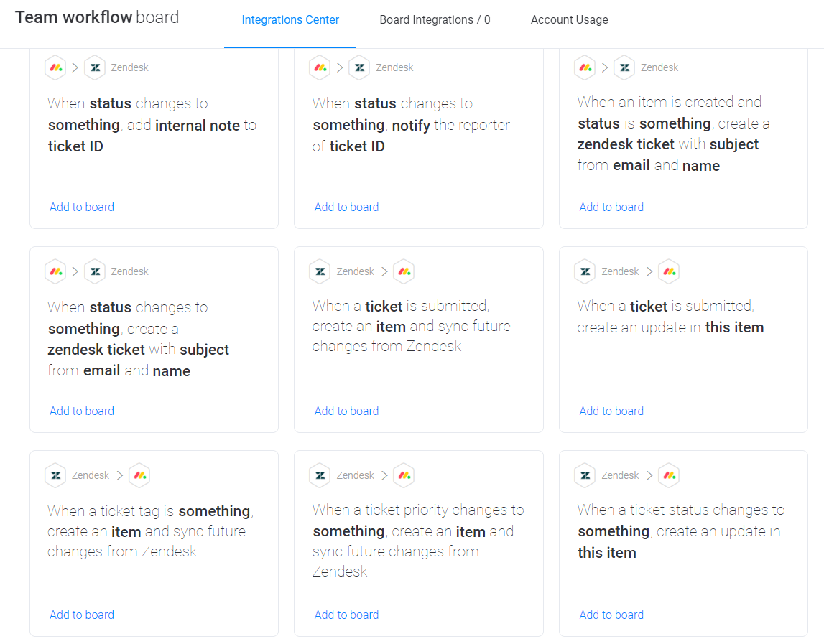Select 'this item' in ticket submitted update recipe
This screenshot has width=824, height=644.
point(734,327)
